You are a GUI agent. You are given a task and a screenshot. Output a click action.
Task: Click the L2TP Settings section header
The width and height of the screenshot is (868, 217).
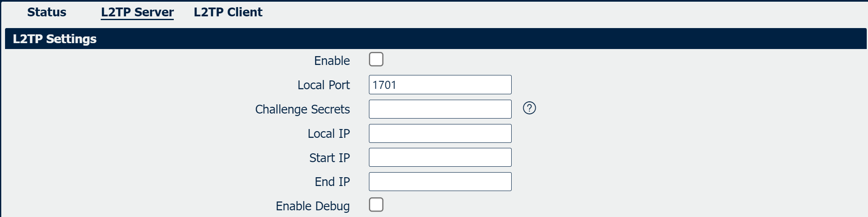click(x=55, y=39)
